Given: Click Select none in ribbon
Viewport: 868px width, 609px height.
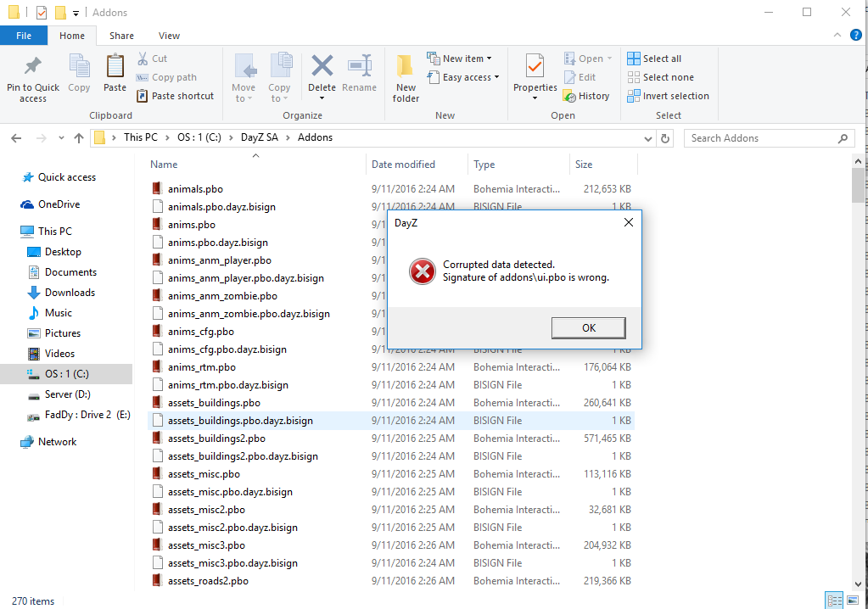Looking at the screenshot, I should [660, 77].
